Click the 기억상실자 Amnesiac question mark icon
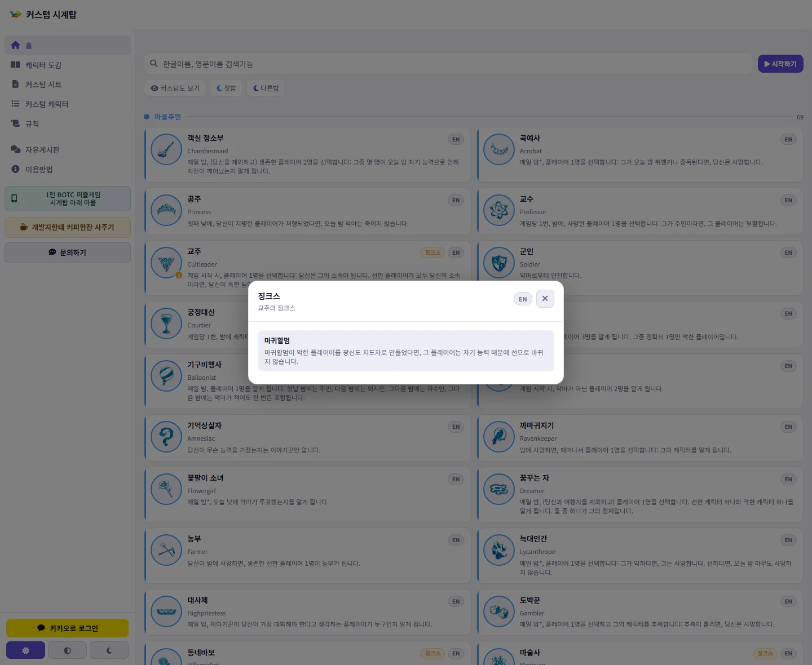The width and height of the screenshot is (812, 665). point(166,437)
